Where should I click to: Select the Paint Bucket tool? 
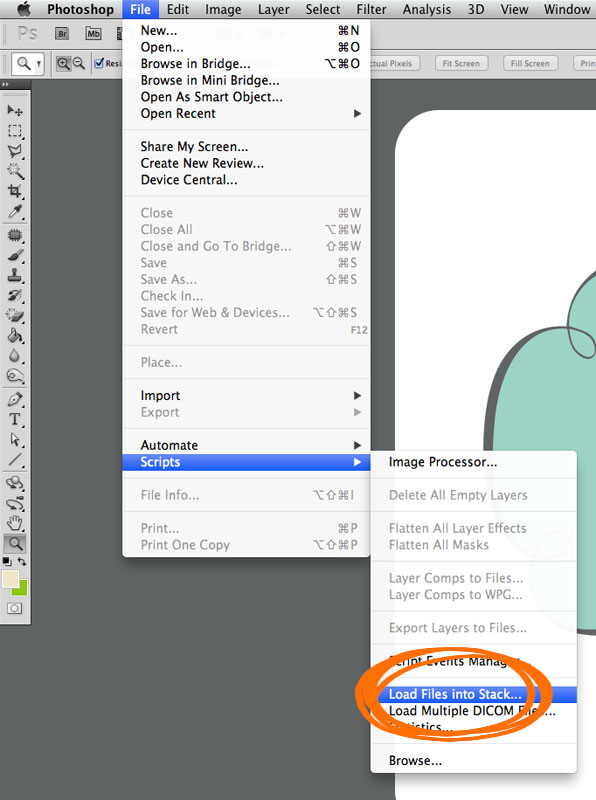point(15,336)
